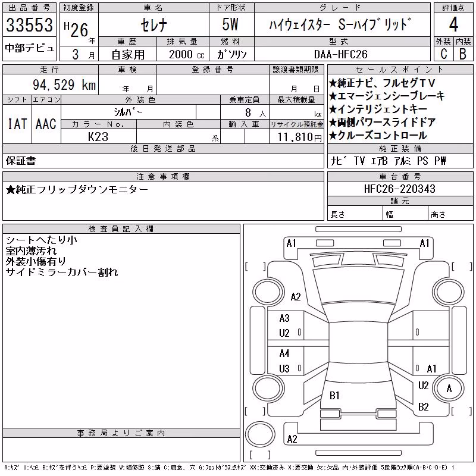Click the lot number 33553
The height and width of the screenshot is (476, 476).
click(x=29, y=24)
